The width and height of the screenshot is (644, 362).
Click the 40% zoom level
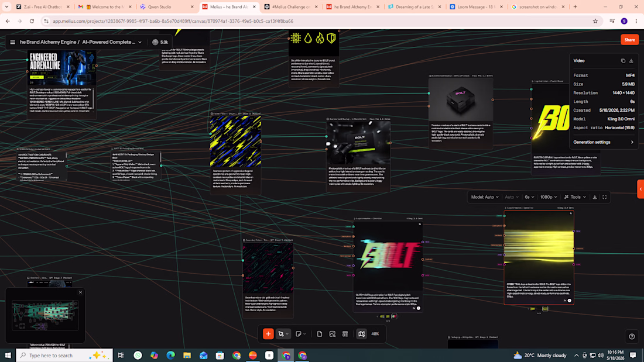tap(375, 334)
